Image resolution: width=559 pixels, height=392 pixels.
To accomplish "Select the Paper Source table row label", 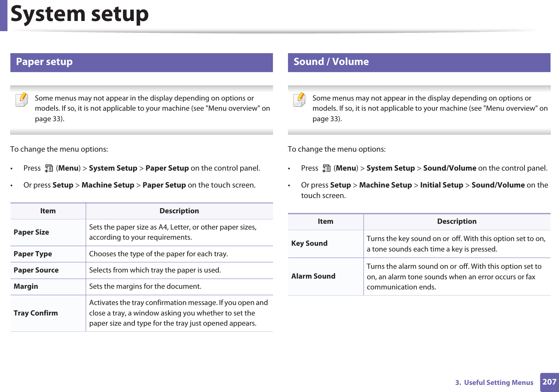I will tap(36, 270).
